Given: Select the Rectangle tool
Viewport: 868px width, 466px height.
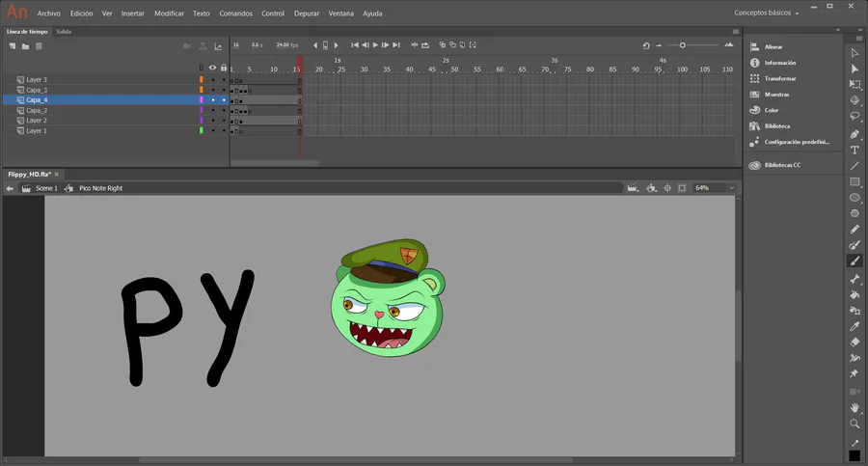Looking at the screenshot, I should point(854,181).
